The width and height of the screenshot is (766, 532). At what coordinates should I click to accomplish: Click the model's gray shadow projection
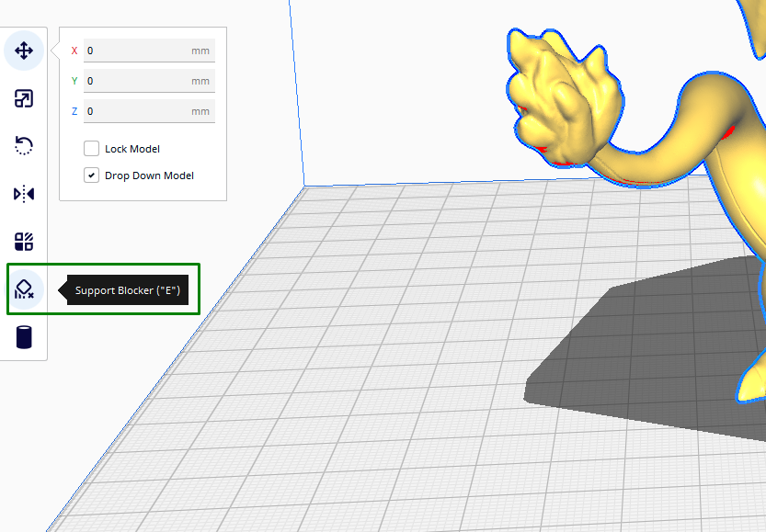644,349
